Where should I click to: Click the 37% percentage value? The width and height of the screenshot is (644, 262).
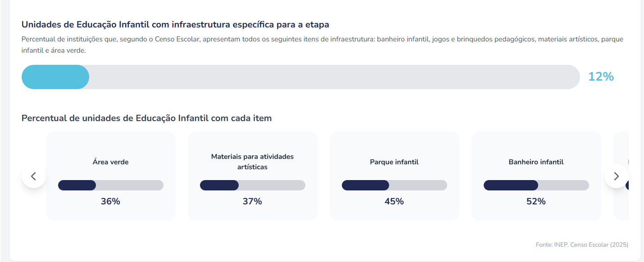(252, 201)
